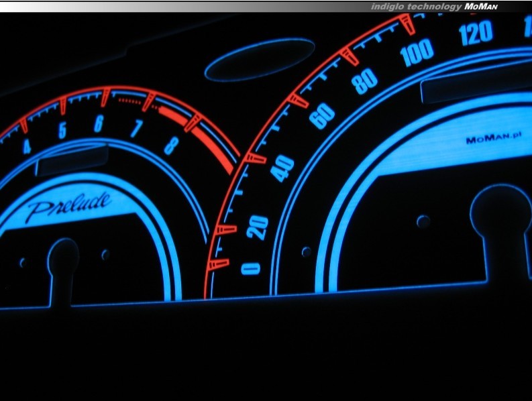The height and width of the screenshot is (401, 532).
Task: Click the number 40 on the speedometer
Action: click(283, 168)
